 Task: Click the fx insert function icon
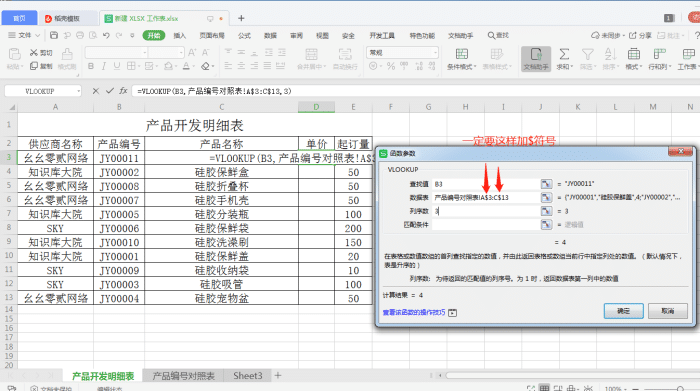[x=123, y=91]
